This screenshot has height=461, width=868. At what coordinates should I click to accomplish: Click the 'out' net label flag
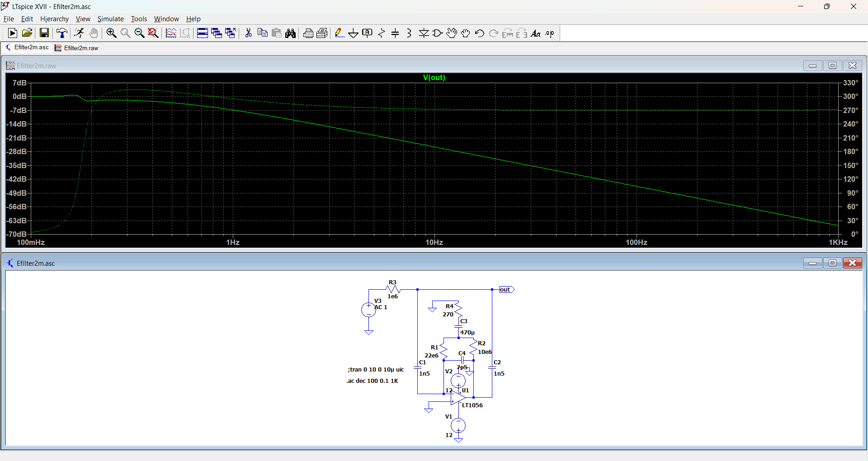tap(507, 290)
